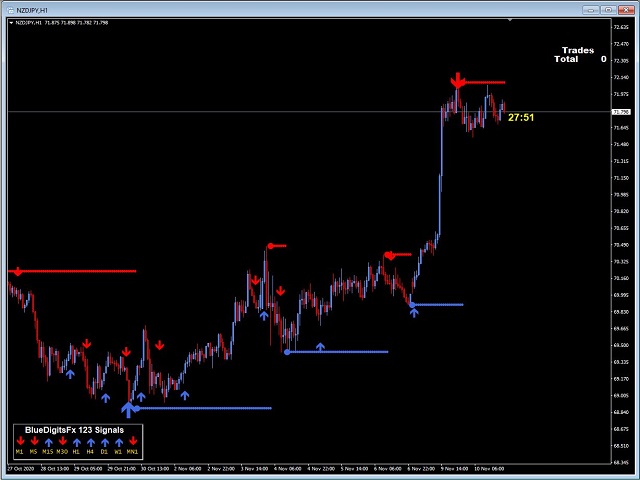
Task: Click the large red sell arrow at chart top
Action: (x=458, y=80)
